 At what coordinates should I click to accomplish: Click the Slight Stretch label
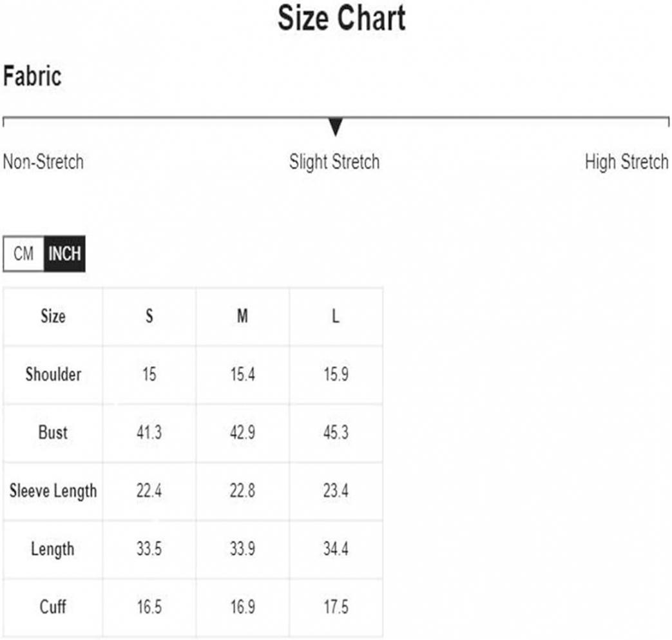(334, 162)
